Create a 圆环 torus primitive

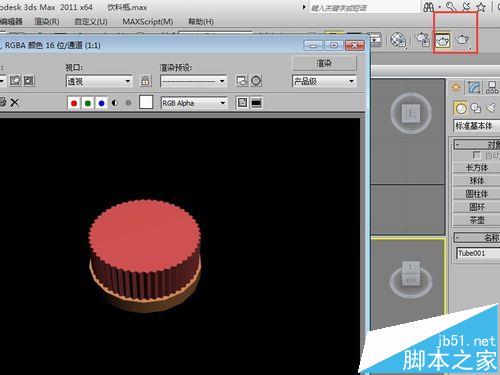477,207
